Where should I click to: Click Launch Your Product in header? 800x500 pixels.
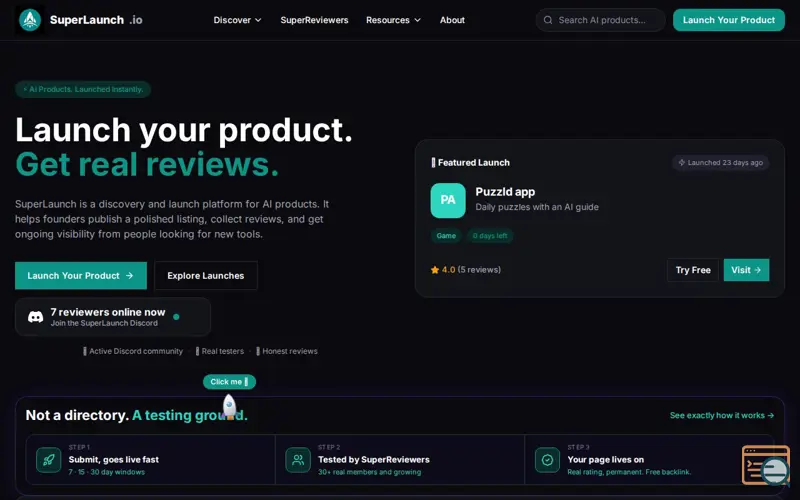[x=729, y=20]
